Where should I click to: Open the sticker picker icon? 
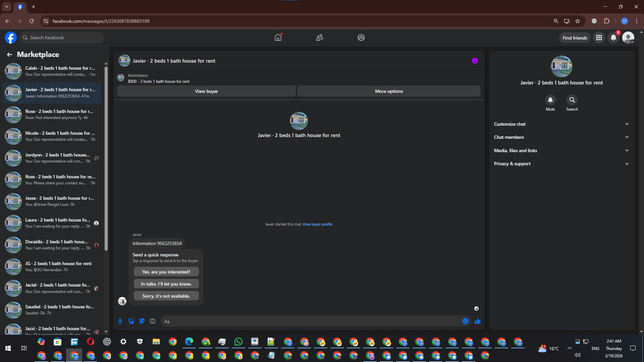click(142, 321)
